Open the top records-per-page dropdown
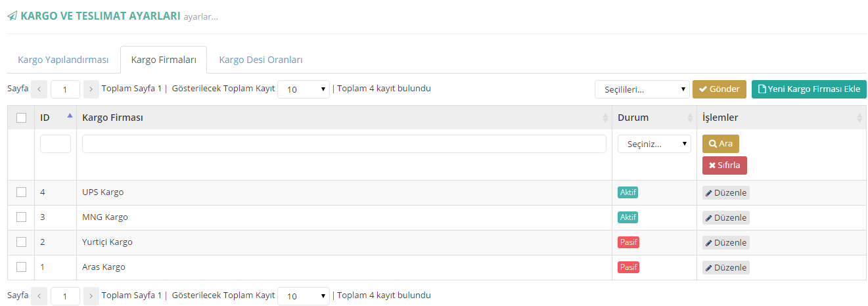 tap(303, 89)
